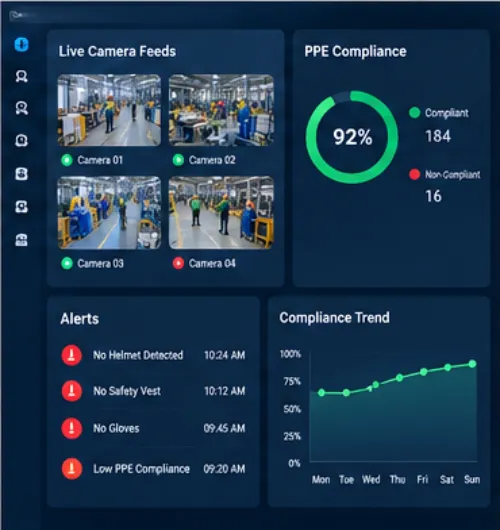The width and height of the screenshot is (500, 530).
Task: Open the Low PPE Compliance alert
Action: click(x=153, y=469)
